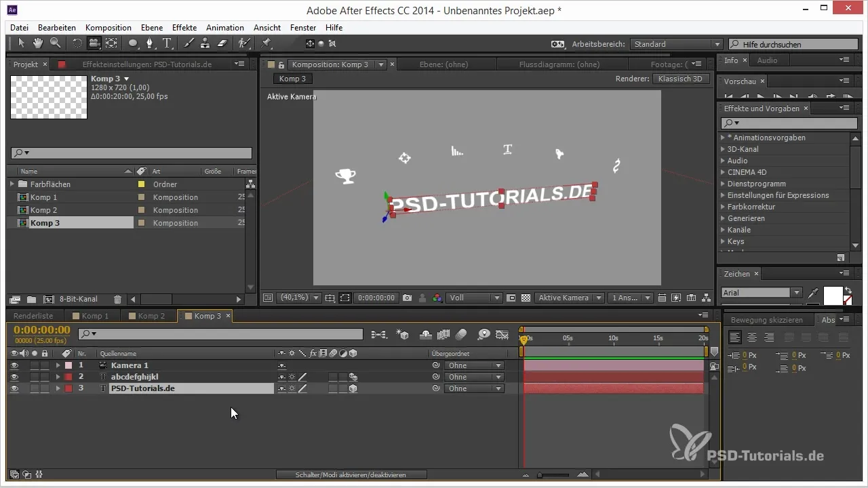The image size is (868, 488).
Task: Toggle 3D layer switch for PSD-Tutorials.de
Action: [x=353, y=388]
